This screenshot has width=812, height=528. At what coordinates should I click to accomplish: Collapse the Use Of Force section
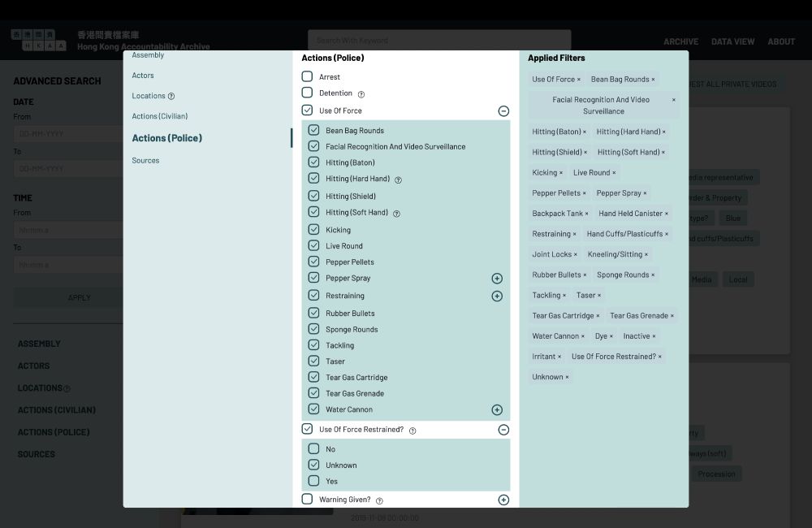click(x=503, y=111)
